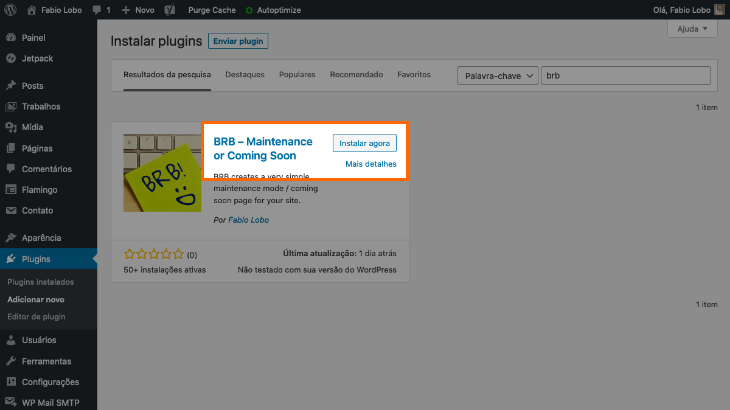Image resolution: width=730 pixels, height=410 pixels.
Task: Open the Recomendado tab
Action: click(356, 74)
